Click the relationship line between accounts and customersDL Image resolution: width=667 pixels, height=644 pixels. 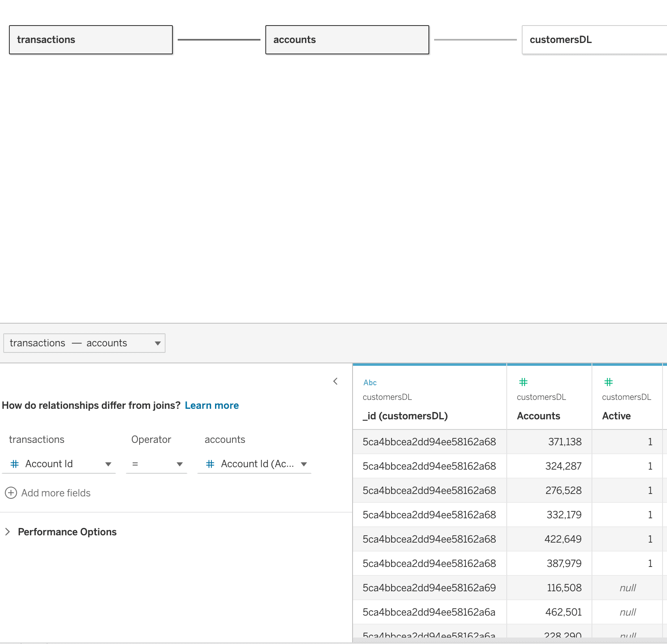coord(475,40)
